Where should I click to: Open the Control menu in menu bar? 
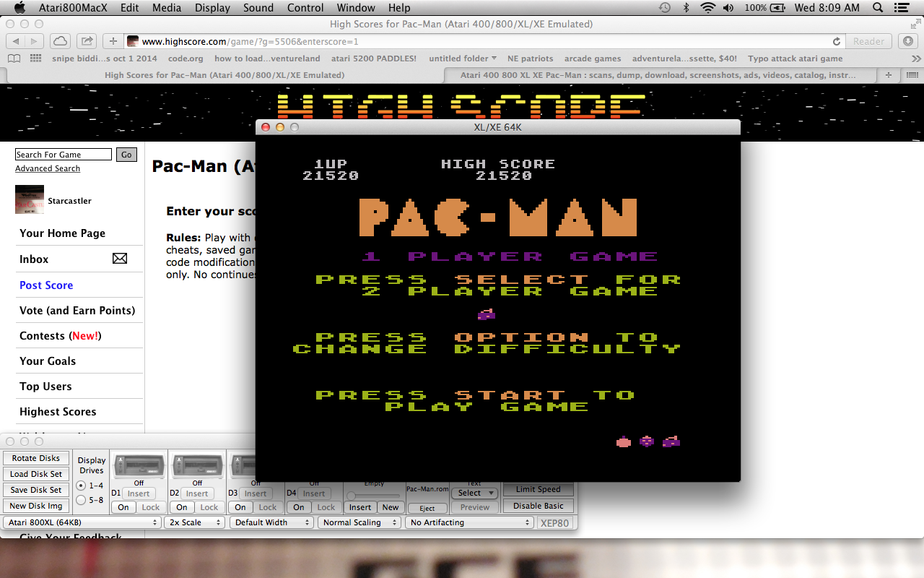[x=305, y=8]
